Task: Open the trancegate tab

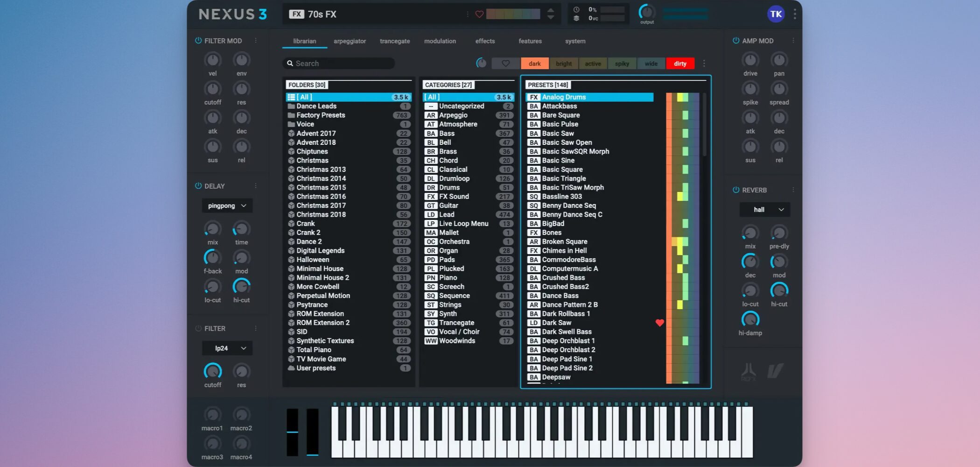Action: [x=395, y=41]
